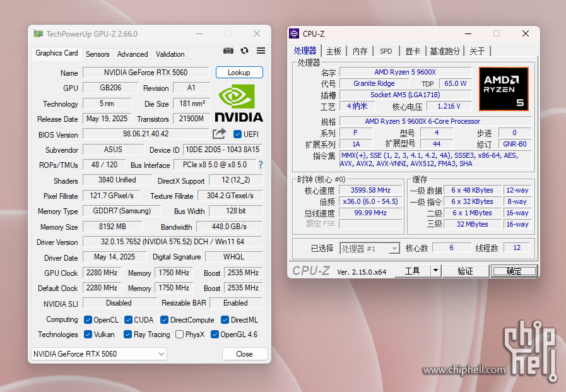Click the 工具 button in CPU-Z
This screenshot has width=566, height=392.
coord(413,270)
